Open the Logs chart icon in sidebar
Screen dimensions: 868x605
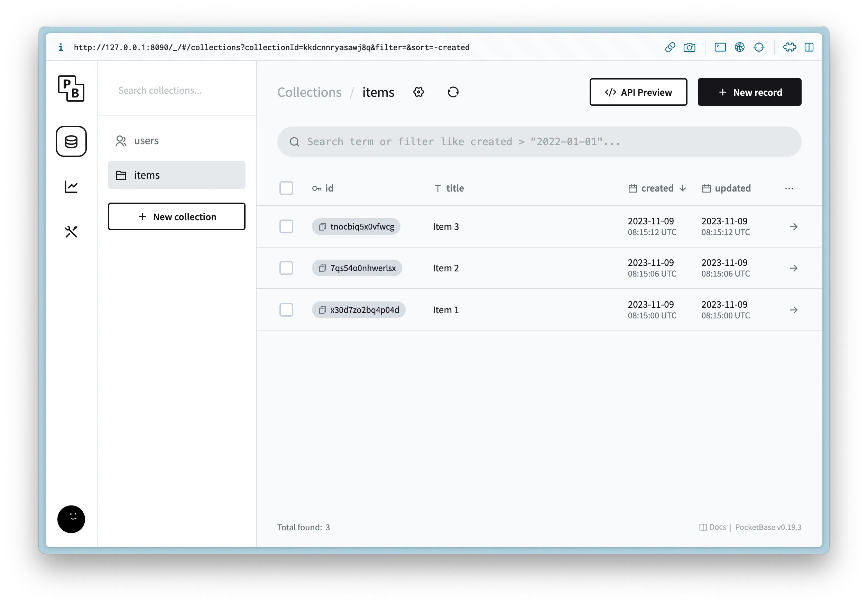[x=71, y=186]
